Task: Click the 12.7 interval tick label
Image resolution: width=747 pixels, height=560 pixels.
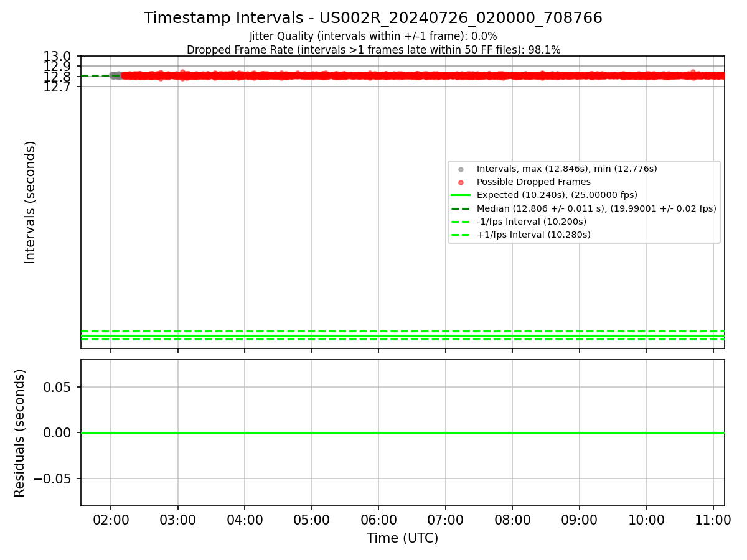Action: tap(57, 86)
